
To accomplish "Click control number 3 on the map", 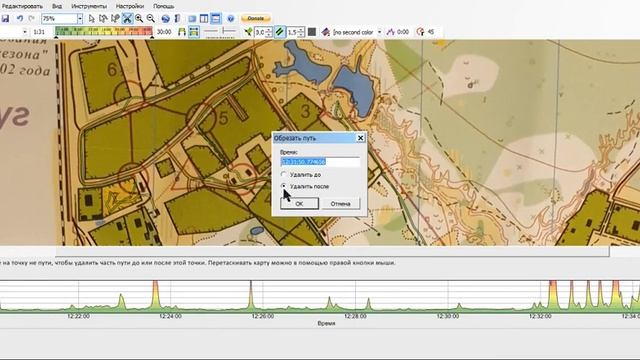I will point(305,111).
